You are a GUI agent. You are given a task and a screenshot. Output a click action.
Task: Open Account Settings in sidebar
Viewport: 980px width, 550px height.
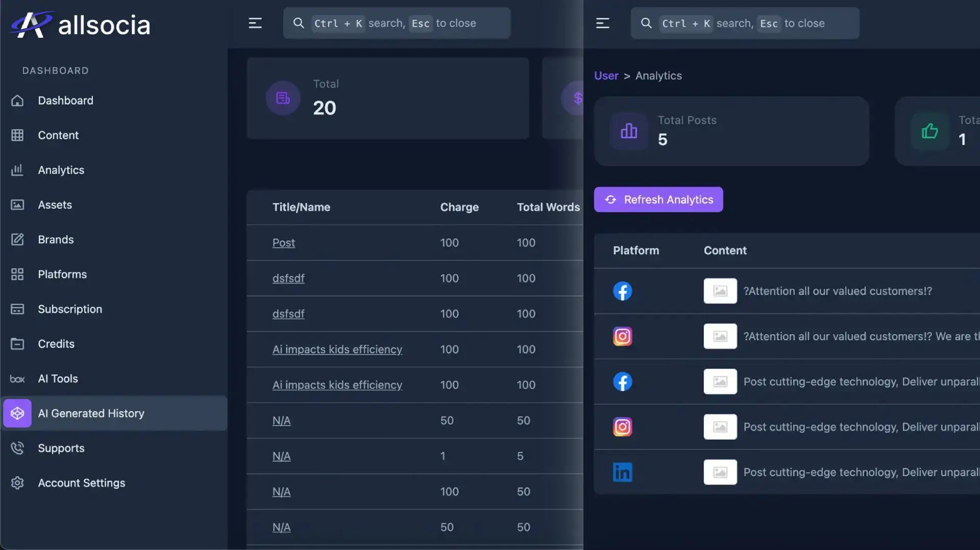click(x=81, y=483)
